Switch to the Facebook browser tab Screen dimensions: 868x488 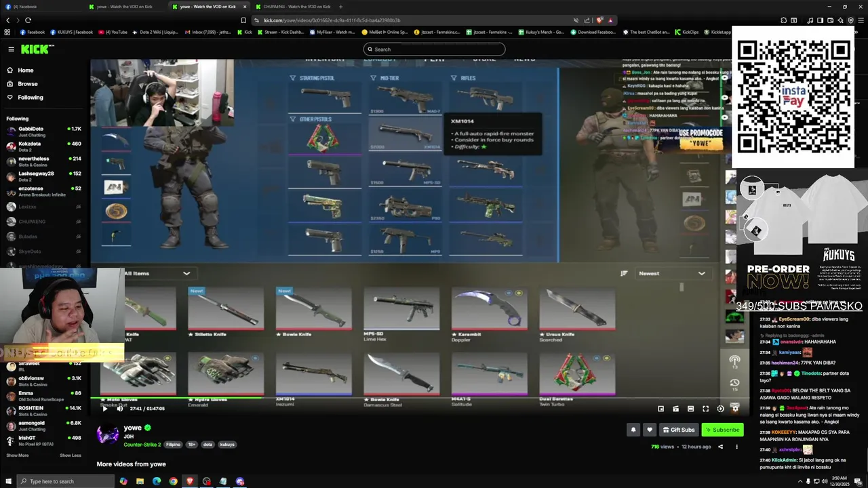(41, 7)
